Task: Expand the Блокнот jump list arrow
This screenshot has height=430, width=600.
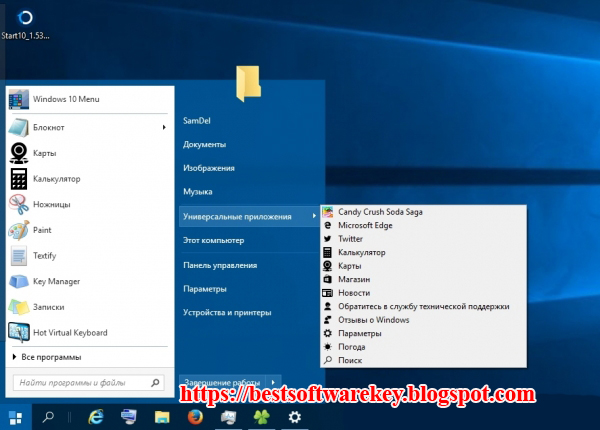Action: pyautogui.click(x=164, y=127)
